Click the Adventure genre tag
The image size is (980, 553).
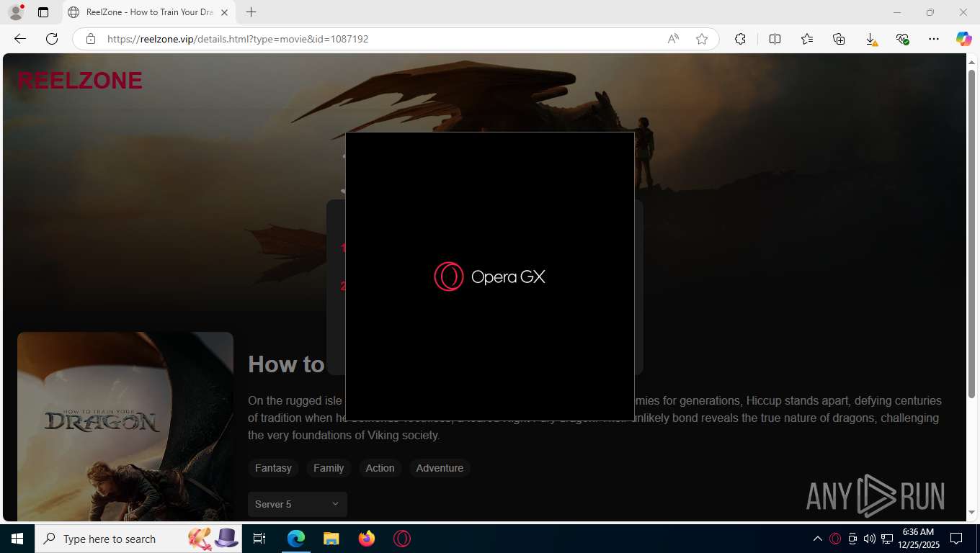440,468
